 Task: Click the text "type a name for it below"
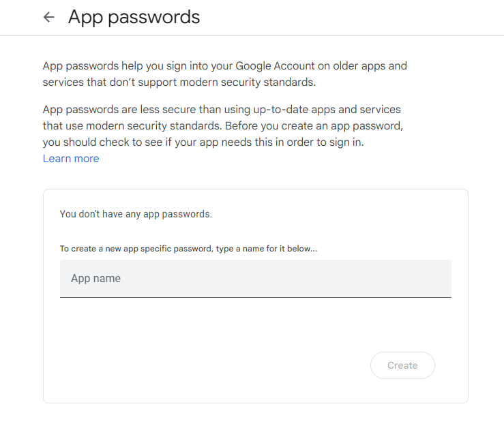pos(266,249)
